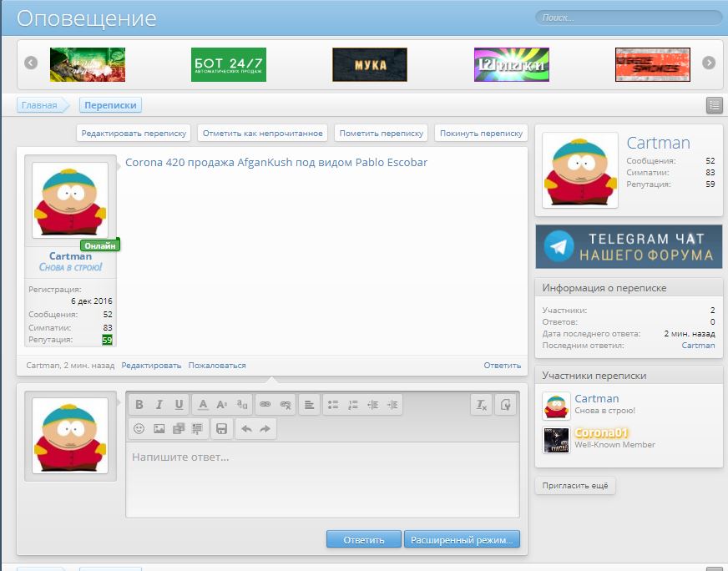Click Cartman last replied link
Viewport: 728px width, 571px height.
(698, 345)
